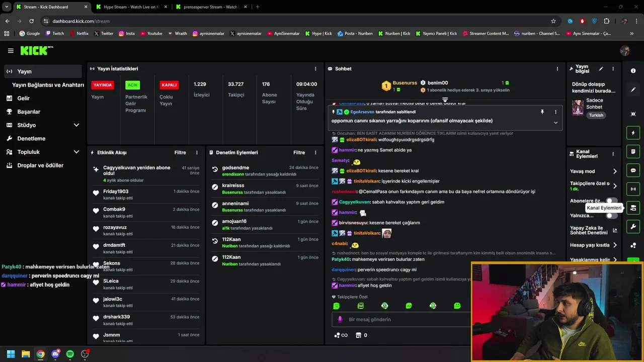Image resolution: width=644 pixels, height=362 pixels.
Task: Open the Yayıncı Paneli | Kick bookmark
Action: pos(436,34)
